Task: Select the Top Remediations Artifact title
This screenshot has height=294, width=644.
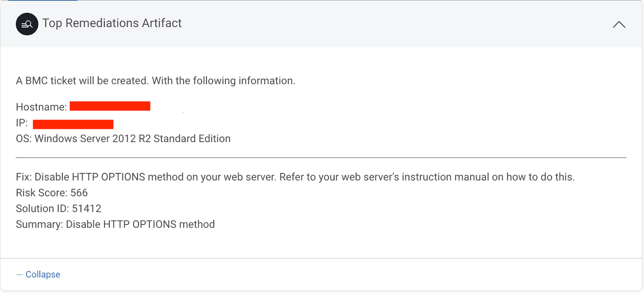Action: coord(112,23)
